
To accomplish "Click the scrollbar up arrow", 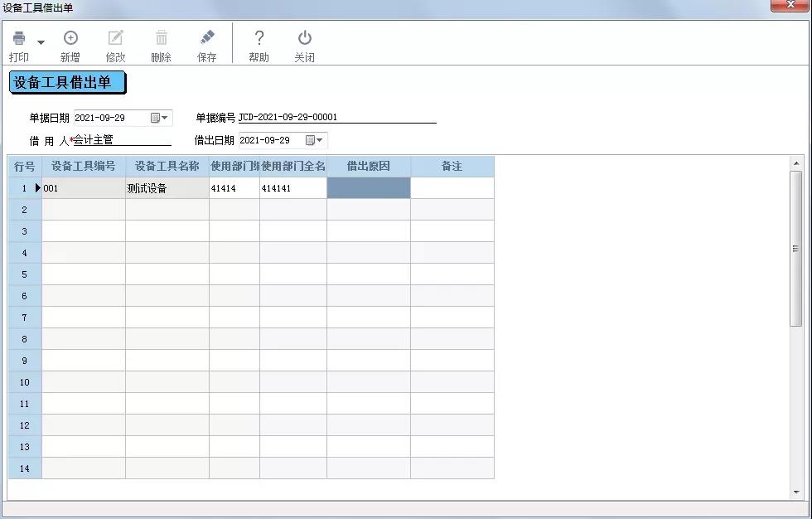I will 796,163.
